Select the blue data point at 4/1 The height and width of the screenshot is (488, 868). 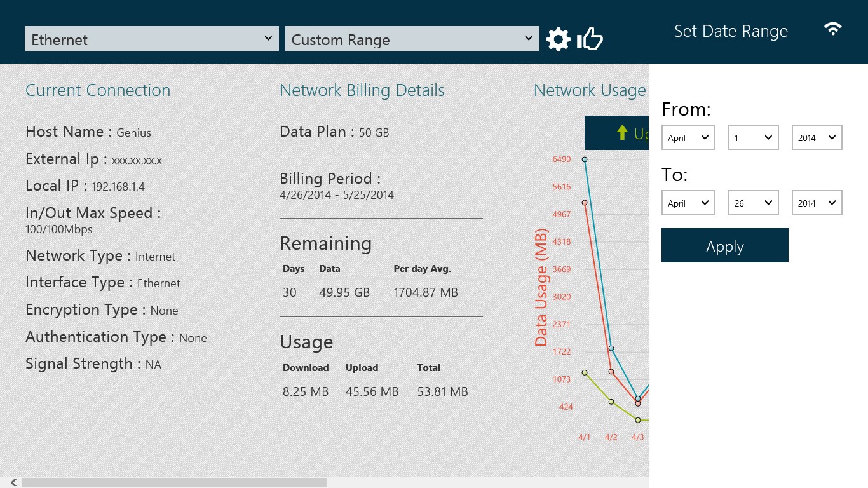pos(585,159)
